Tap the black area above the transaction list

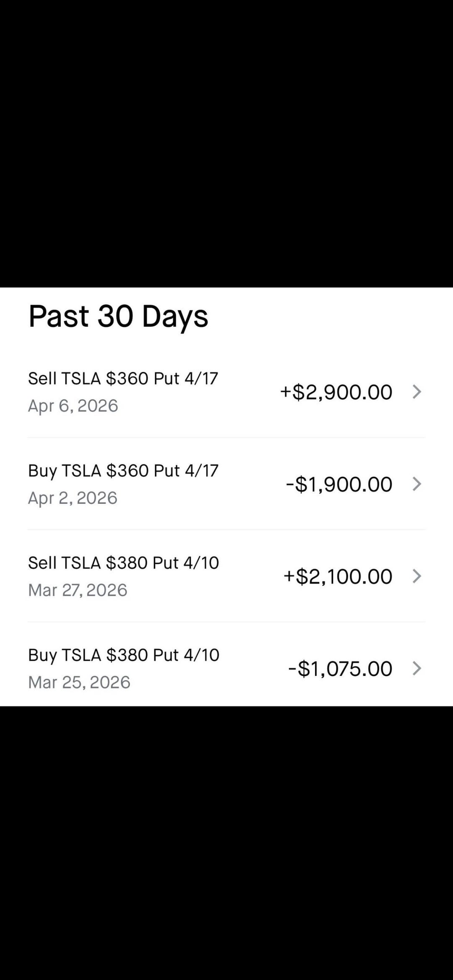(x=226, y=143)
